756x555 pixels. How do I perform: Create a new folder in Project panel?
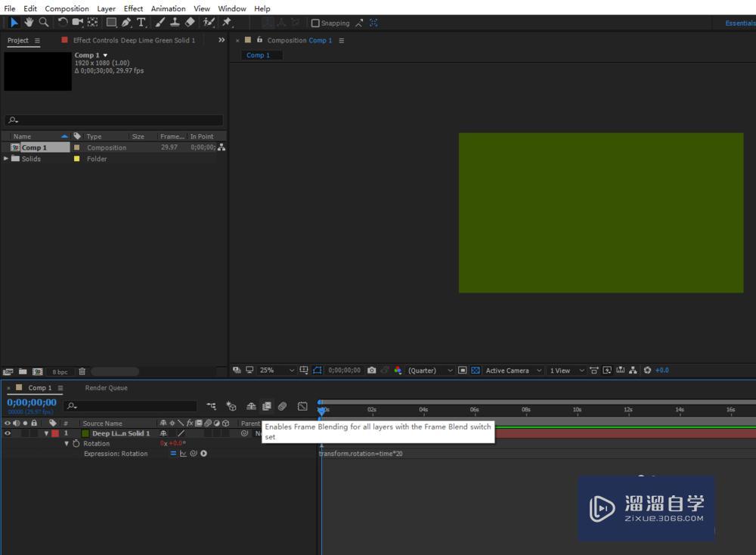click(23, 372)
